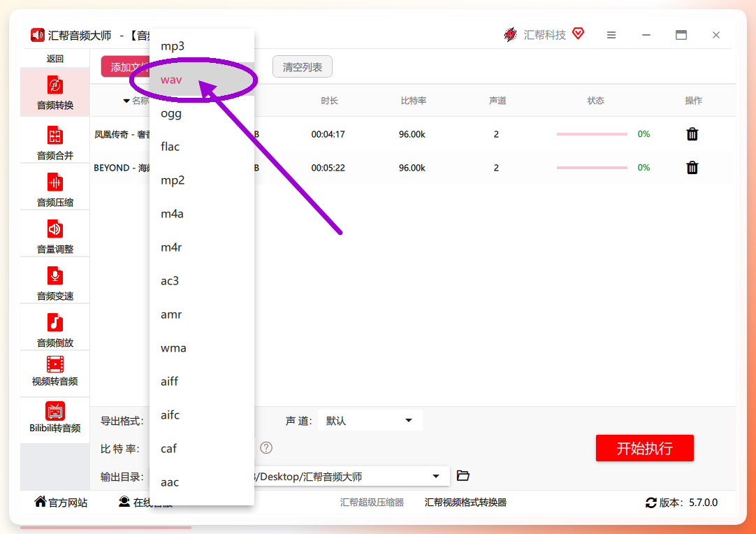Click the 汇帮科技 brand logo icon
Image resolution: width=756 pixels, height=534 pixels.
click(x=510, y=35)
